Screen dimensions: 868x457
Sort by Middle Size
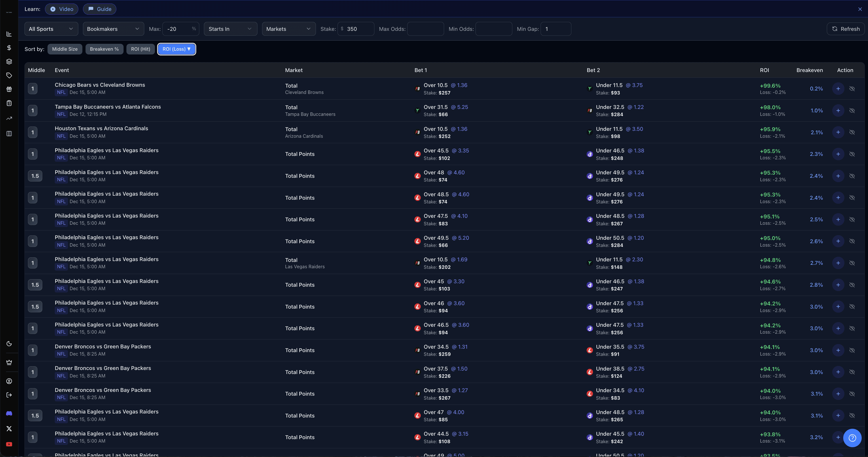[65, 49]
